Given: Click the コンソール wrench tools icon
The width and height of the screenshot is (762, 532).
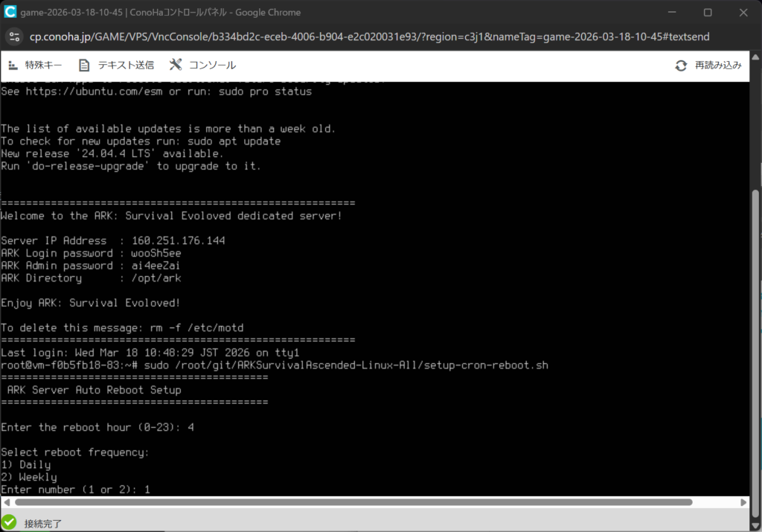Looking at the screenshot, I should coord(176,65).
